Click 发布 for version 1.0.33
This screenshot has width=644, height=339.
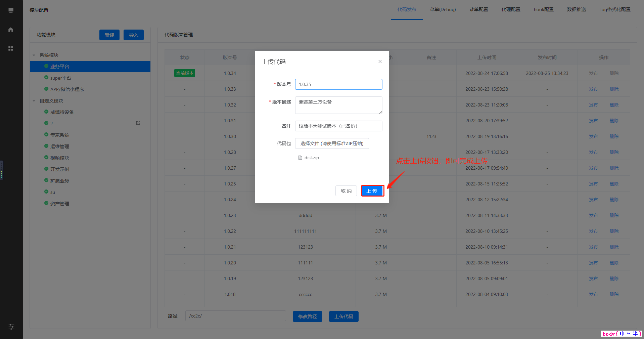pos(593,89)
